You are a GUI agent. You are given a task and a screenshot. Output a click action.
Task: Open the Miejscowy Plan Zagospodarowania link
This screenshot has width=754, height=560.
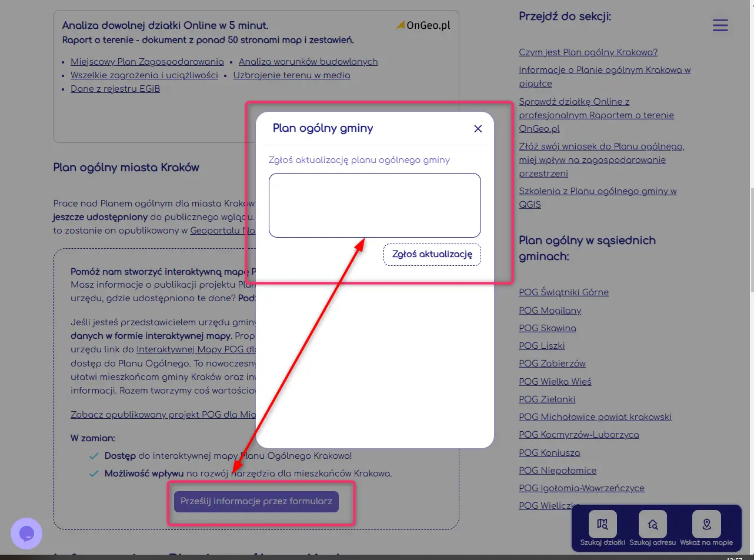[x=147, y=62]
